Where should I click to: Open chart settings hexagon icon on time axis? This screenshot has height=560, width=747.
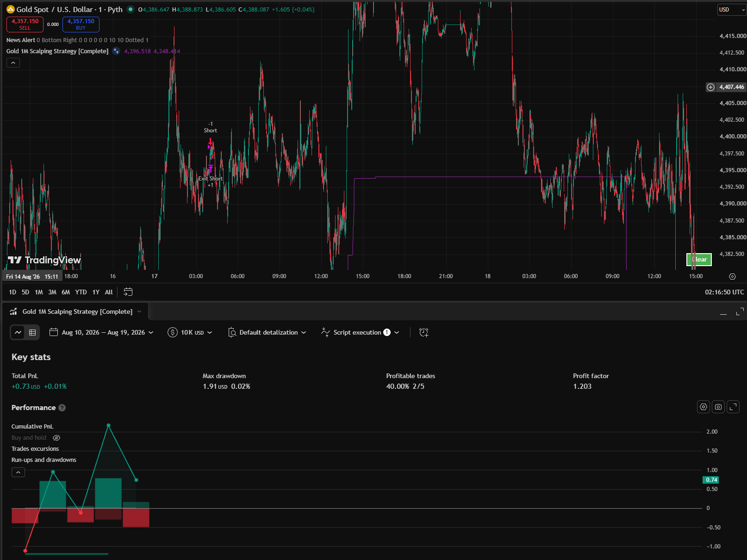click(x=732, y=276)
